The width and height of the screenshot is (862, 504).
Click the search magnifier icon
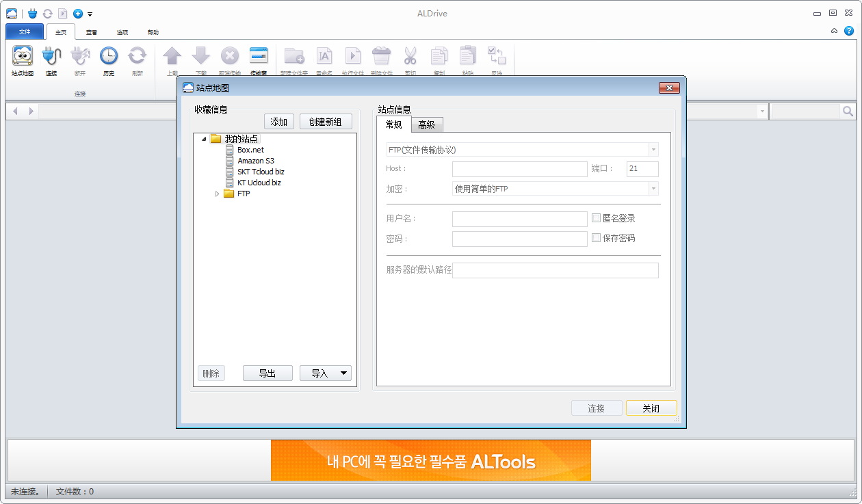848,111
